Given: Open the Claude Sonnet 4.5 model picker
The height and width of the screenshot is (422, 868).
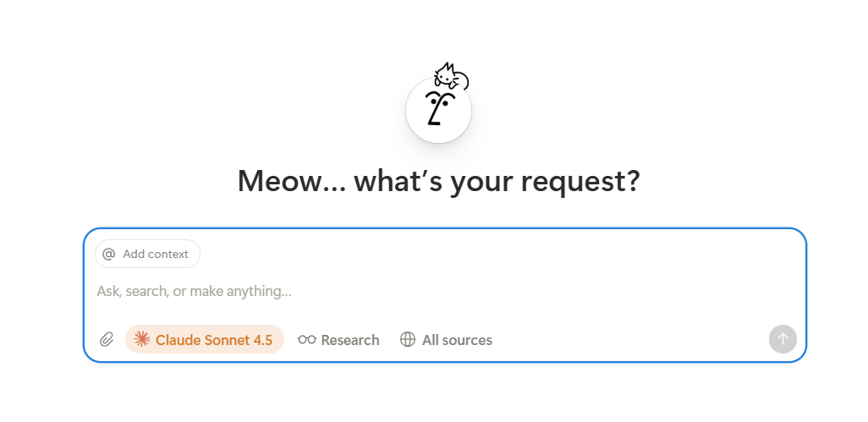Looking at the screenshot, I should pyautogui.click(x=205, y=340).
